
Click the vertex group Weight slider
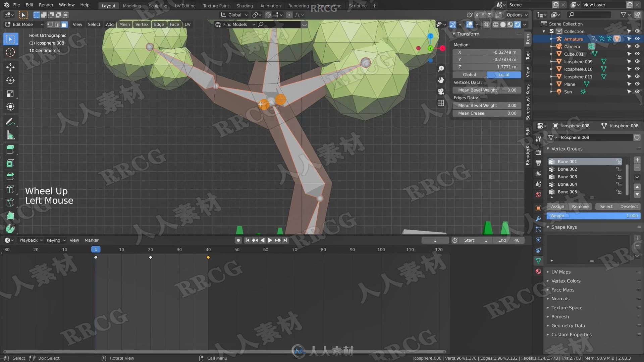(x=593, y=216)
